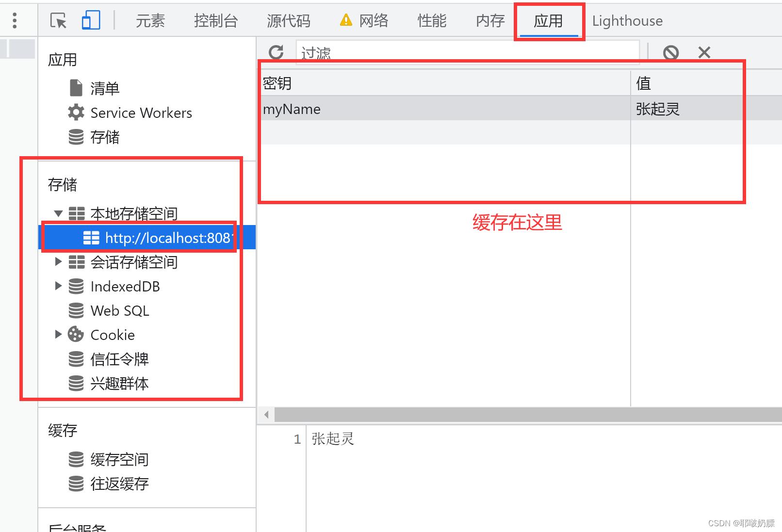
Task: Click the horizontal scrollbar track
Action: click(x=528, y=415)
